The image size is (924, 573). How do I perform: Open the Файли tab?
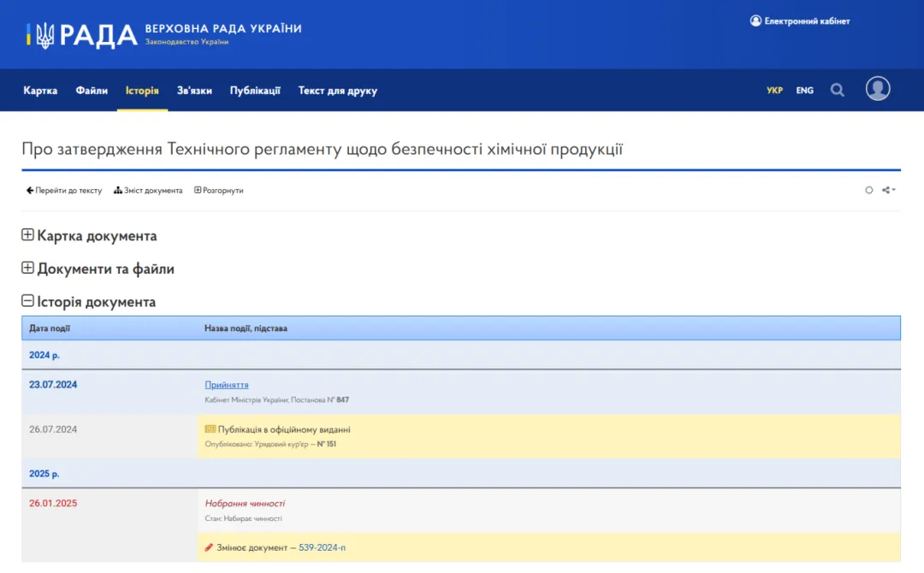tap(92, 91)
